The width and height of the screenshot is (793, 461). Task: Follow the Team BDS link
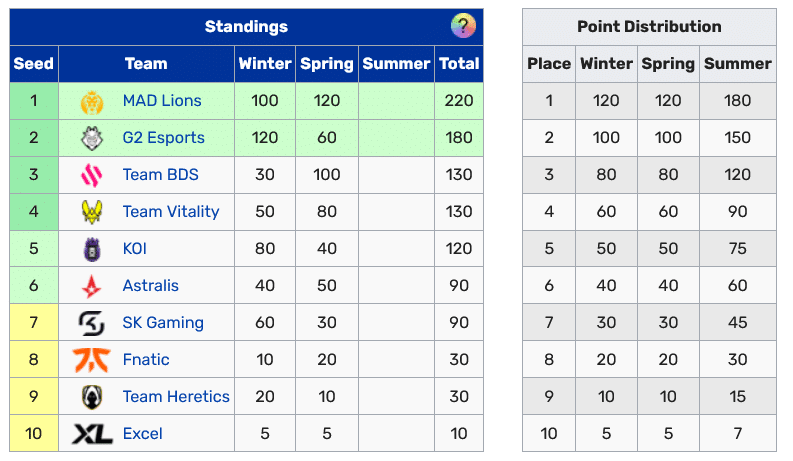[160, 175]
